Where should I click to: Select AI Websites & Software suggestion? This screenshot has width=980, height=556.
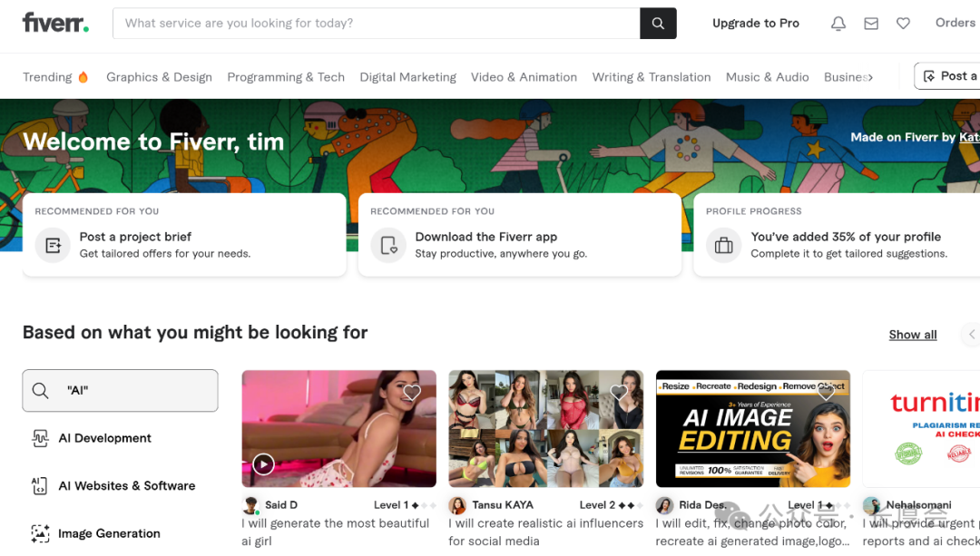(127, 486)
